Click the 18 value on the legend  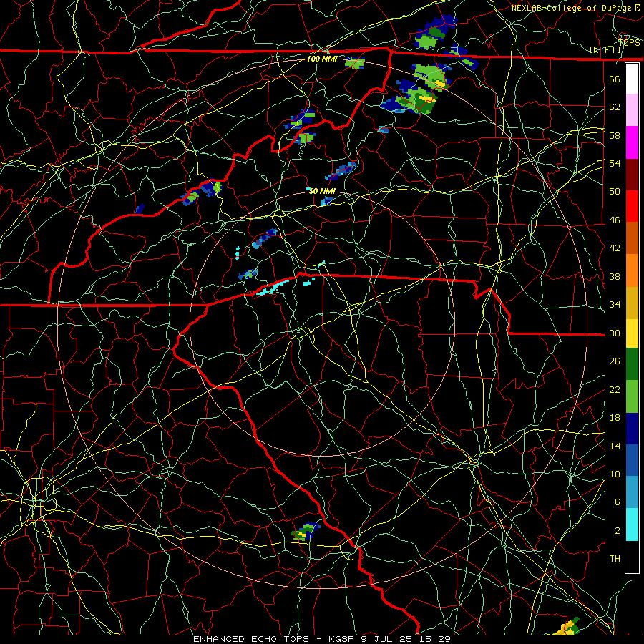tap(615, 418)
